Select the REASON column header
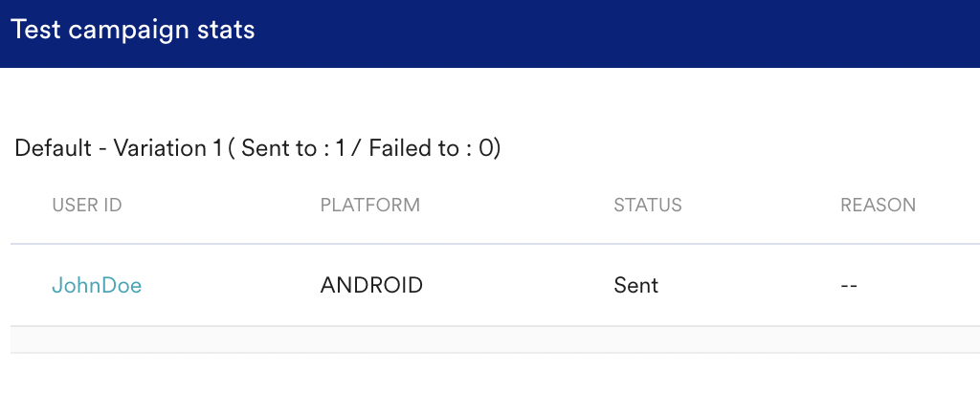 point(878,205)
